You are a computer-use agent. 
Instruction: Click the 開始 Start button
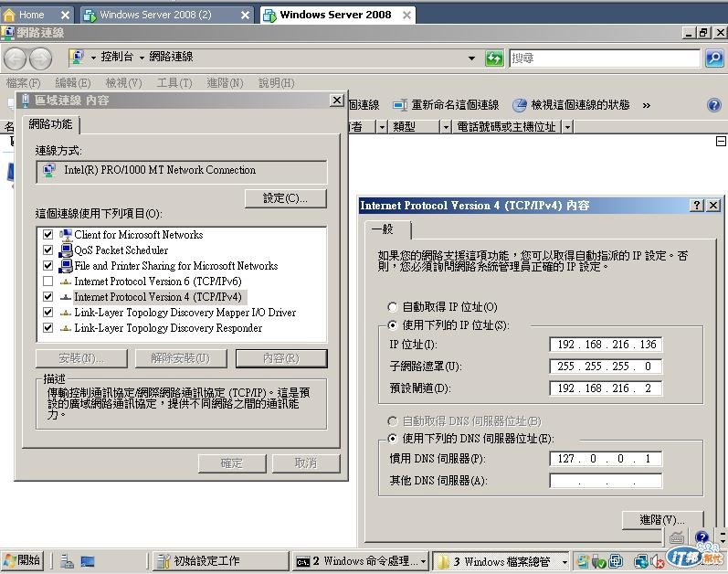coord(22,561)
